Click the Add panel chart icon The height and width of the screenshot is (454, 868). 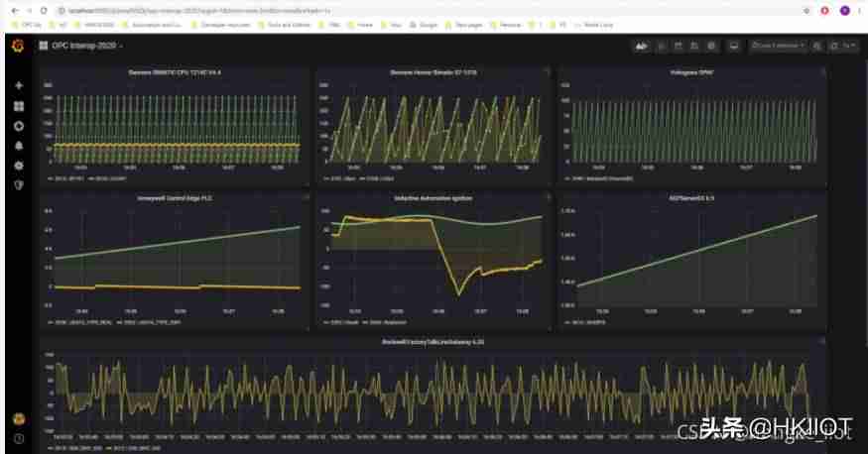[x=641, y=46]
